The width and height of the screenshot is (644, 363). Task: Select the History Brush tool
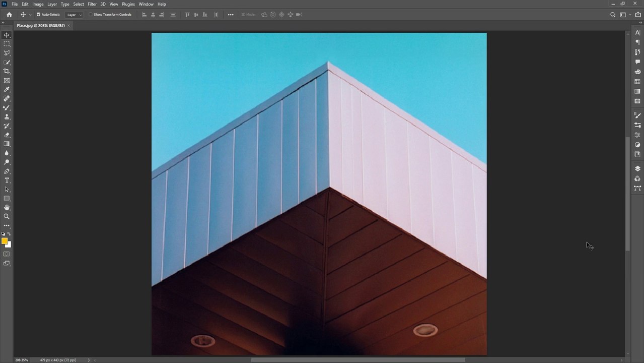coord(7,126)
